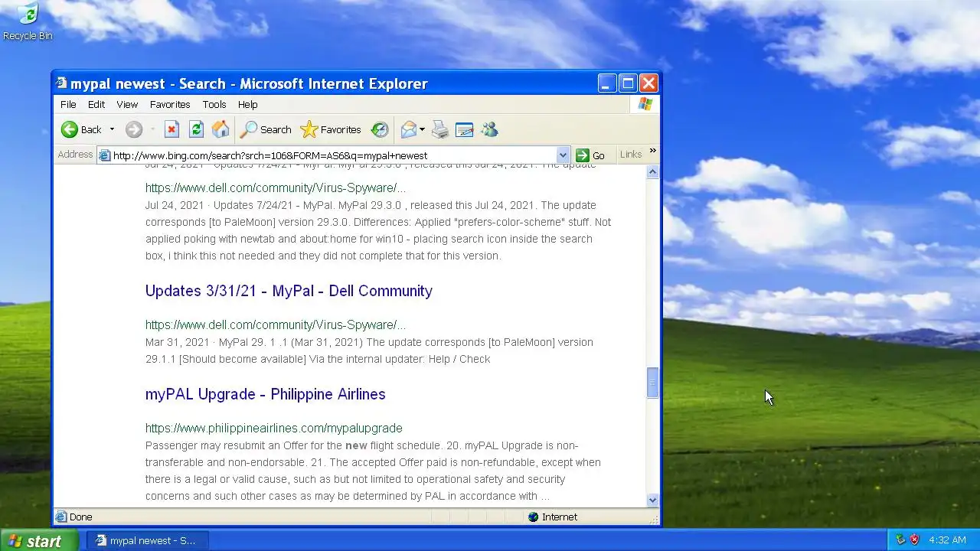
Task: Expand the Links toolbar chevron
Action: (652, 152)
